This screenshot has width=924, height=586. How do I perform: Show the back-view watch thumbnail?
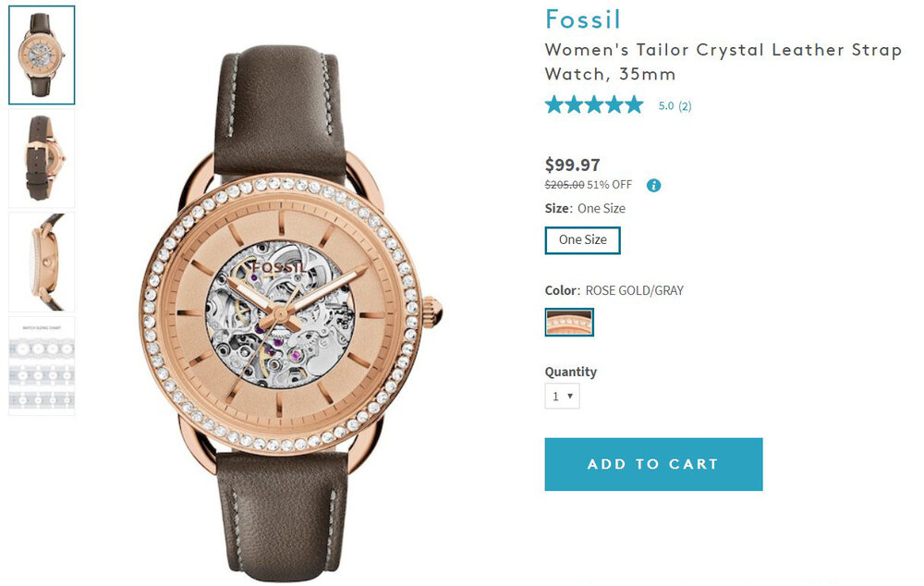[x=42, y=158]
